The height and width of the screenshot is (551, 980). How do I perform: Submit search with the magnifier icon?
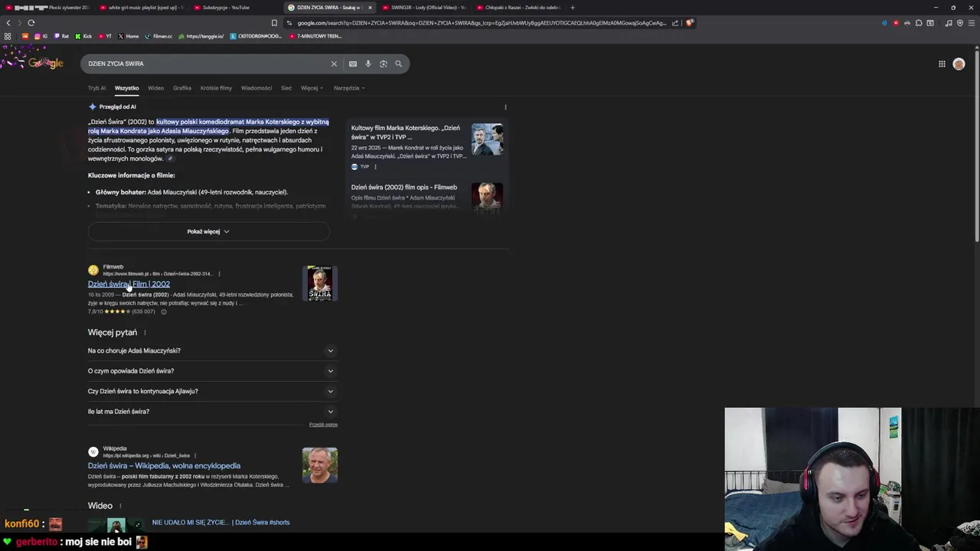click(x=398, y=64)
